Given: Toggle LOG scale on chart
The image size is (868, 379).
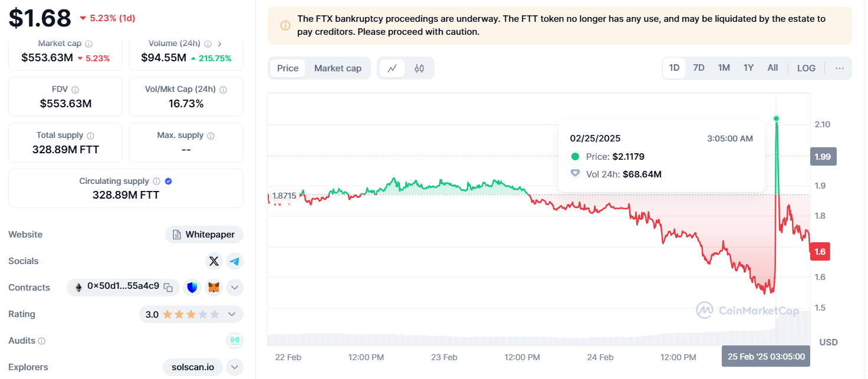Looking at the screenshot, I should 806,68.
